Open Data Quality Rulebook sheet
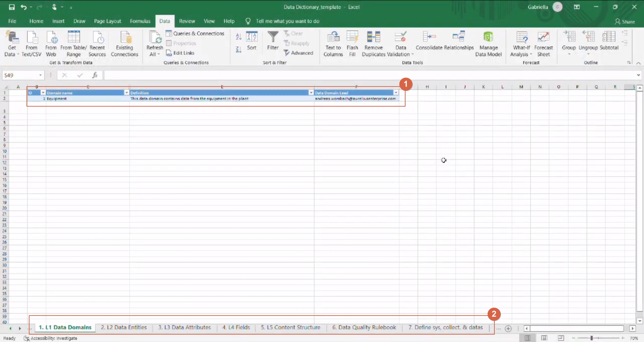The height and width of the screenshot is (342, 644). 364,328
